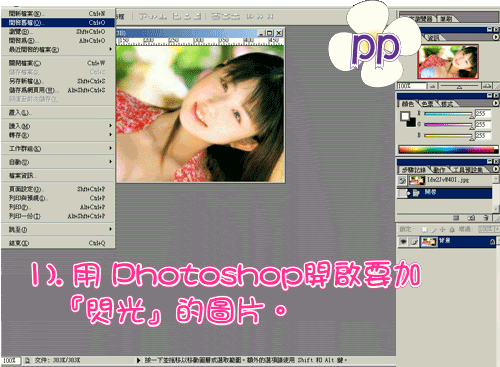Image resolution: width=500 pixels, height=367 pixels.
Task: Click the Navigator 100% zoom field
Action: pyautogui.click(x=412, y=86)
